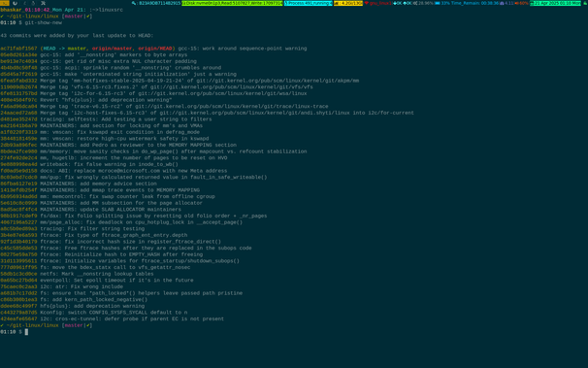Click the 'mm/page_alloc: fix deadlock' commit
Screen dimensions: 588x368
tap(121, 222)
